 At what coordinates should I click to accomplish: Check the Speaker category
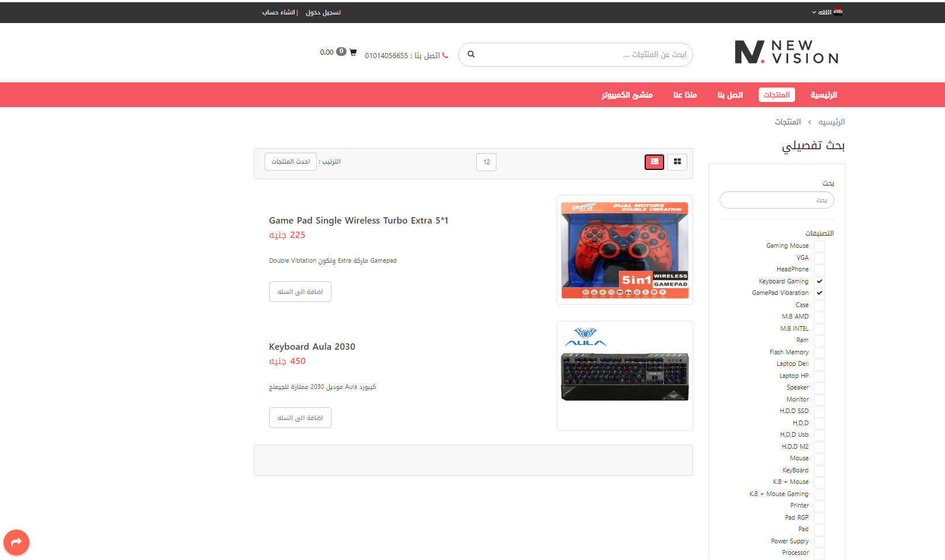819,388
